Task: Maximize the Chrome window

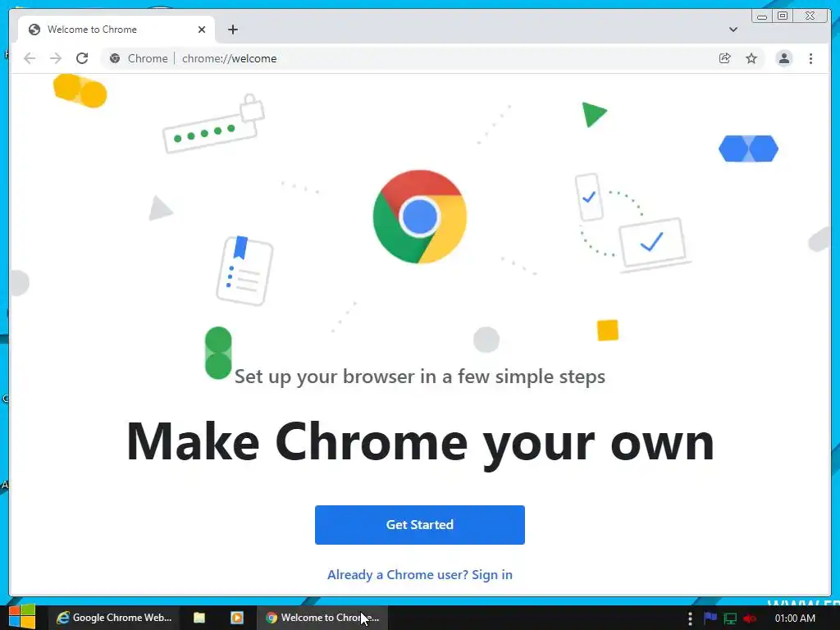Action: click(x=783, y=16)
